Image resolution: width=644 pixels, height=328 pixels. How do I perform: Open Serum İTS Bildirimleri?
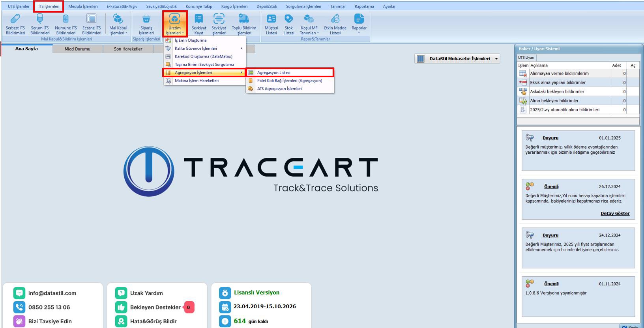pos(40,24)
